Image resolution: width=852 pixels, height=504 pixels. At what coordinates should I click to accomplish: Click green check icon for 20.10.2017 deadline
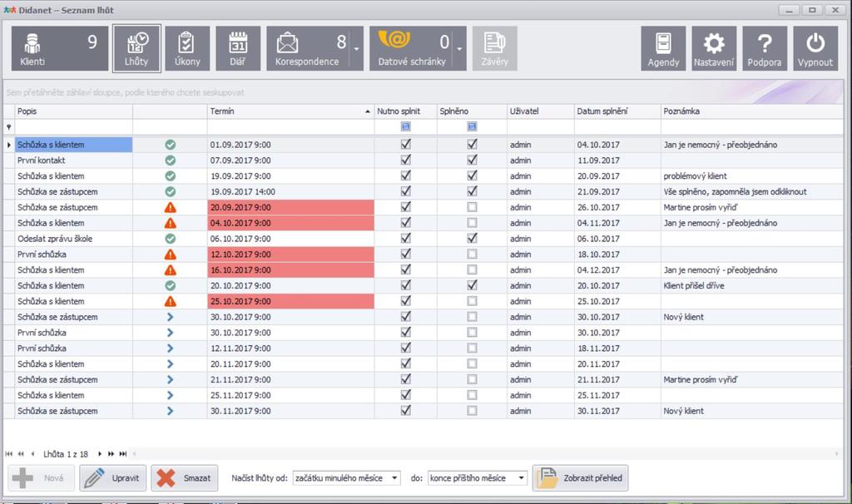coord(170,285)
